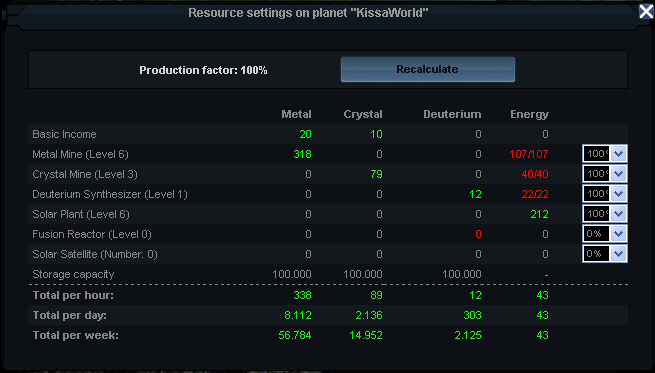Click the Recalculate button
Image resolution: width=655 pixels, height=373 pixels.
(x=428, y=69)
